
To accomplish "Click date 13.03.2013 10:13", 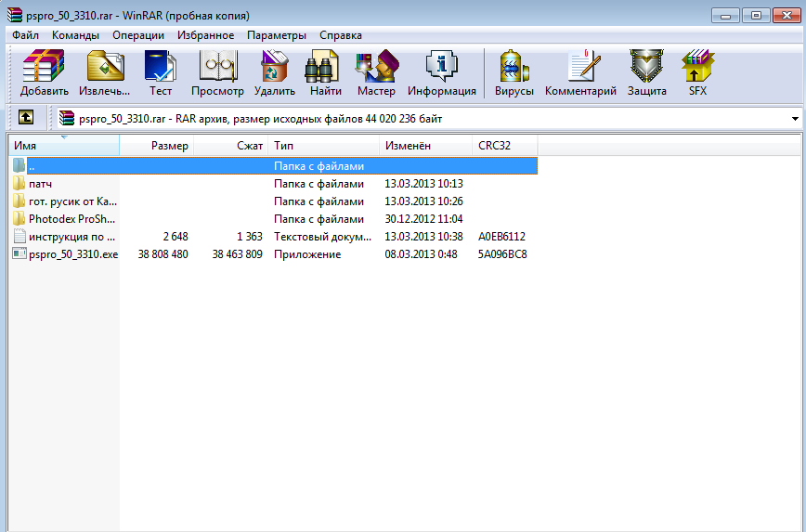I will click(423, 184).
